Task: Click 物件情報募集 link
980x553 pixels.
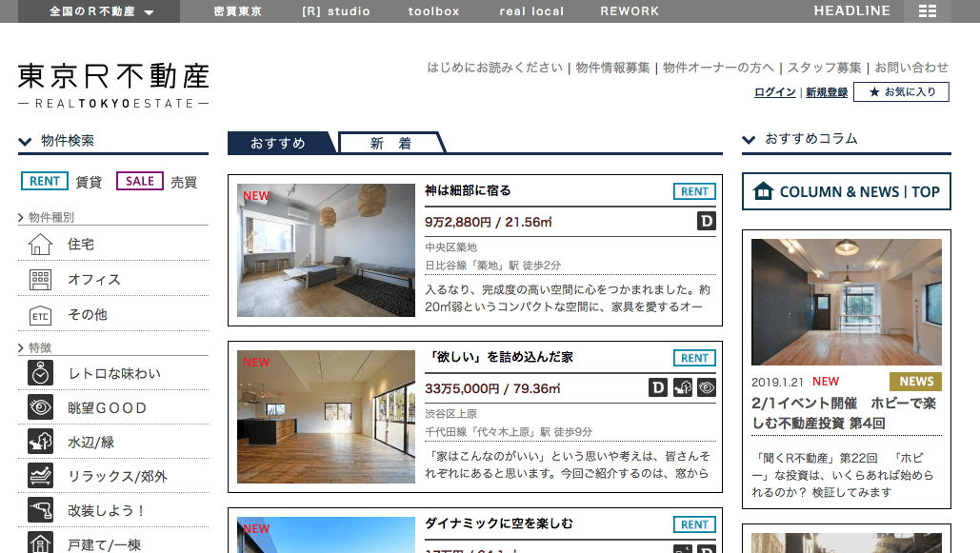Action: pyautogui.click(x=612, y=68)
